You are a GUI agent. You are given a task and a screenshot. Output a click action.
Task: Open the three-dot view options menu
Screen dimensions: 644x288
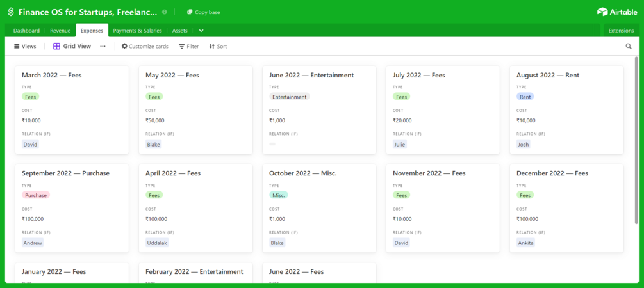coord(103,46)
